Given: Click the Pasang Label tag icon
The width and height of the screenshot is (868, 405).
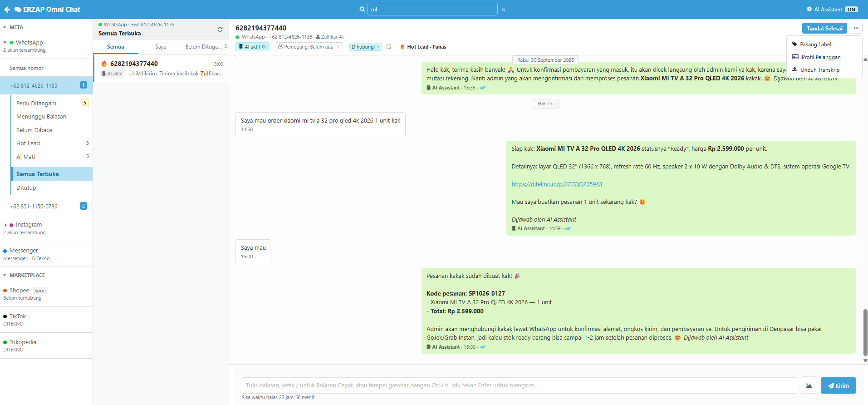Looking at the screenshot, I should tap(794, 44).
